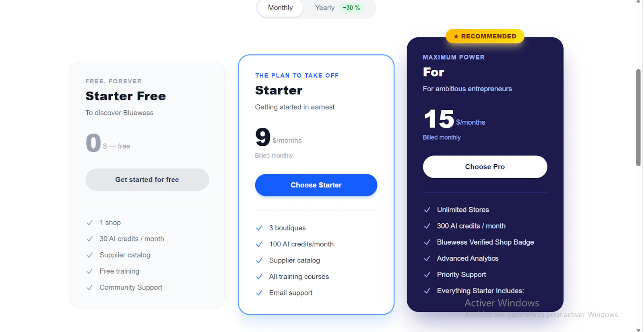
Task: Click the 'THE PLAN TO TAKE OFF' label
Action: pyautogui.click(x=297, y=76)
